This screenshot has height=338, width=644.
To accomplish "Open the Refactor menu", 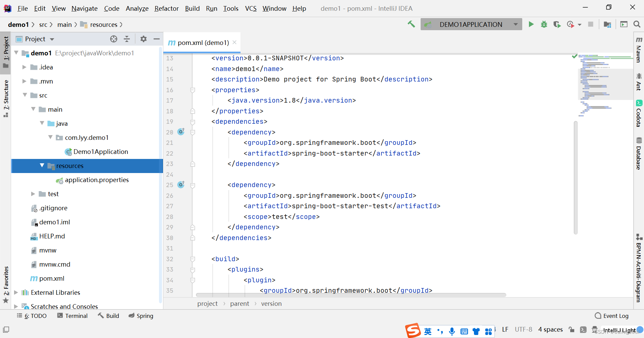I will coord(166,8).
